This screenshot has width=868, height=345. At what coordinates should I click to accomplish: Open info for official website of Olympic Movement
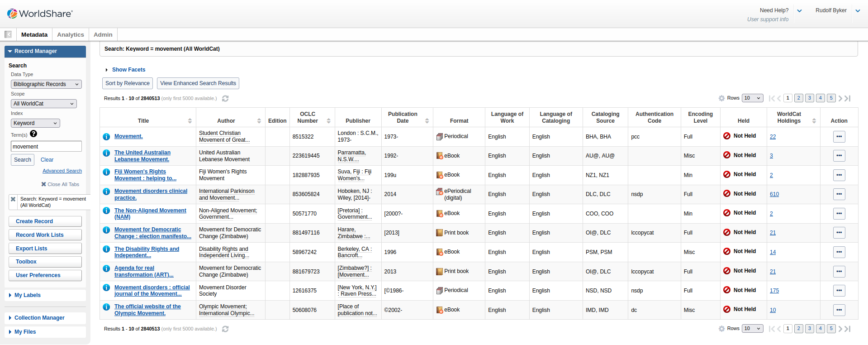pos(106,307)
